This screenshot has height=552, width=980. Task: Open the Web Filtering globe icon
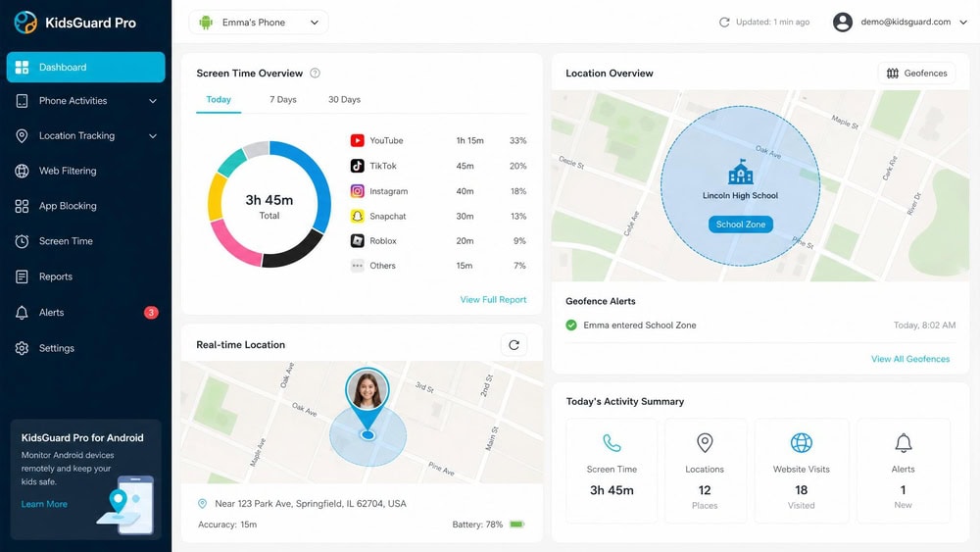[x=22, y=171]
